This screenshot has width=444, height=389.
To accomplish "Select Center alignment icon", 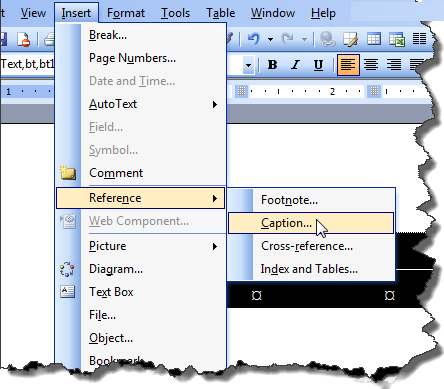I will click(x=371, y=65).
